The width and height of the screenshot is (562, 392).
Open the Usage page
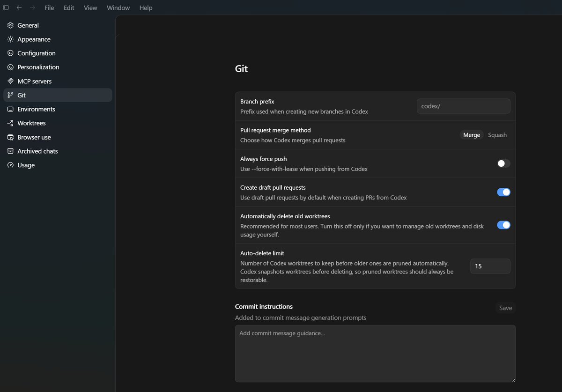(58, 165)
